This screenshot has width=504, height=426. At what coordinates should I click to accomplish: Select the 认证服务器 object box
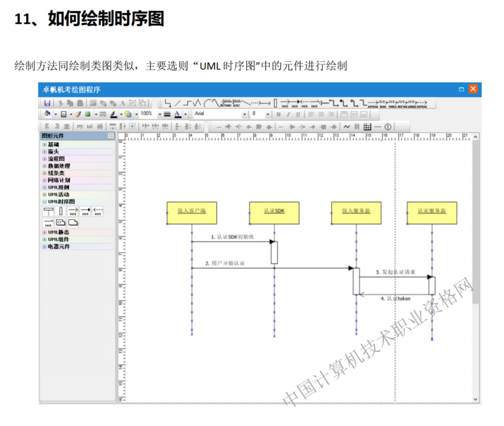click(x=432, y=212)
